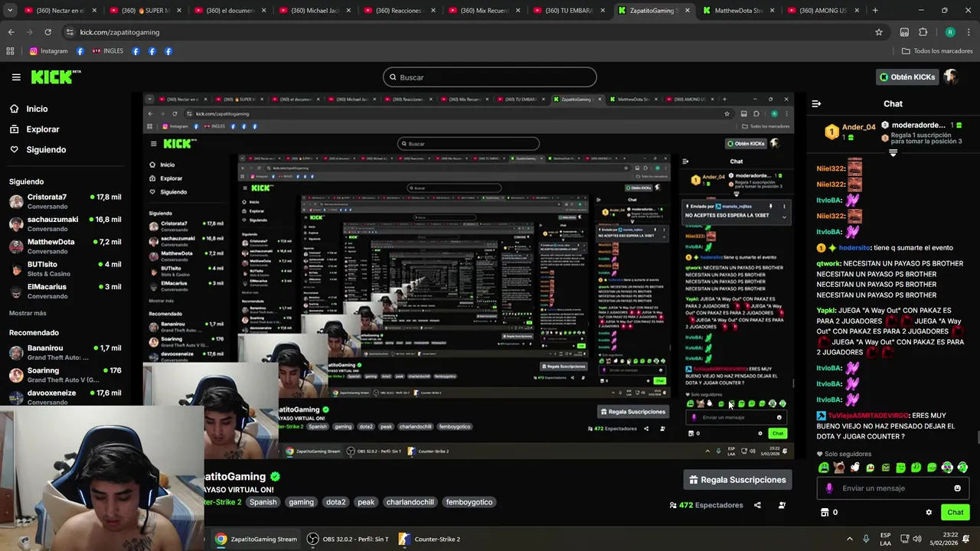Open the Kick hamburger menu
The height and width of the screenshot is (551, 980).
pyautogui.click(x=16, y=77)
